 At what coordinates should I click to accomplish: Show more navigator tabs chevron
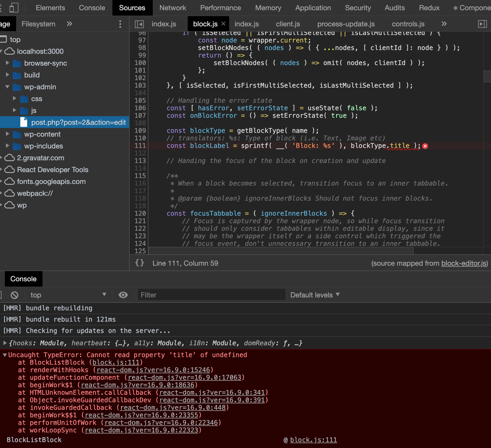point(69,24)
